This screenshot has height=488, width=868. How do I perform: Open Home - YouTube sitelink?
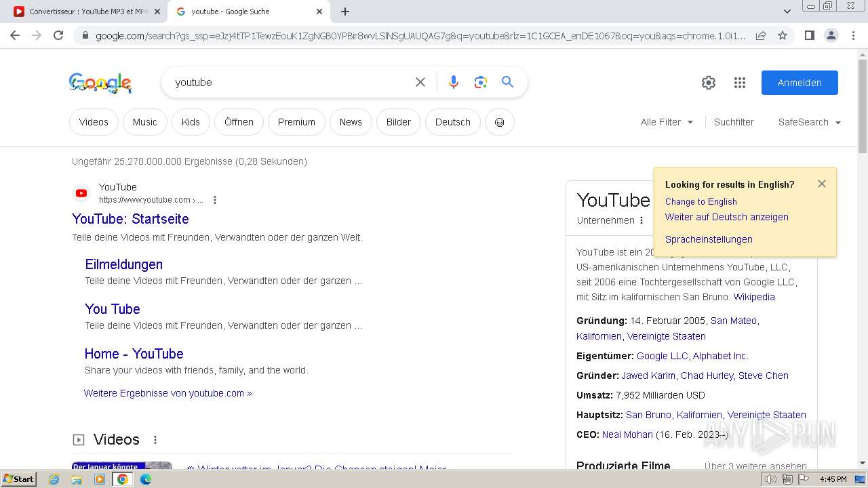coord(134,354)
